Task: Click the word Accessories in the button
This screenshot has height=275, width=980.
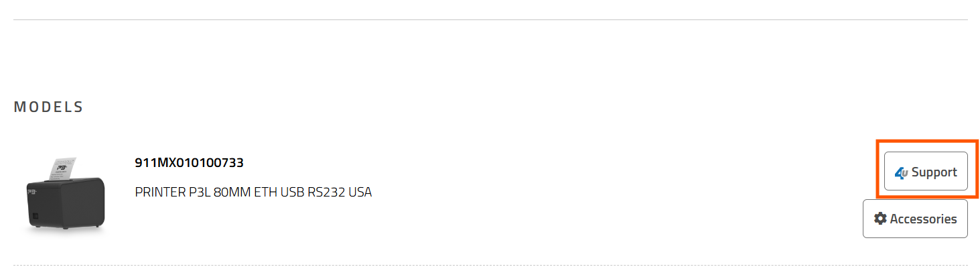Action: pyautogui.click(x=923, y=219)
